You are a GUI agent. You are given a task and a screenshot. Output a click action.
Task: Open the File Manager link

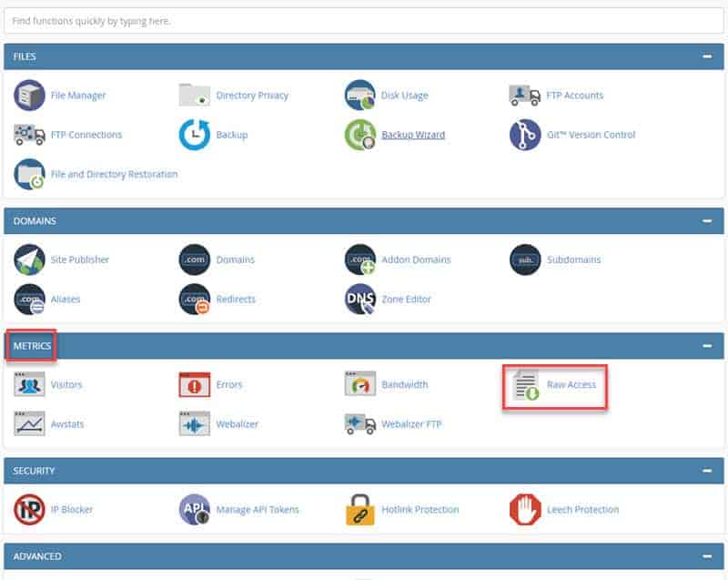[x=78, y=96]
